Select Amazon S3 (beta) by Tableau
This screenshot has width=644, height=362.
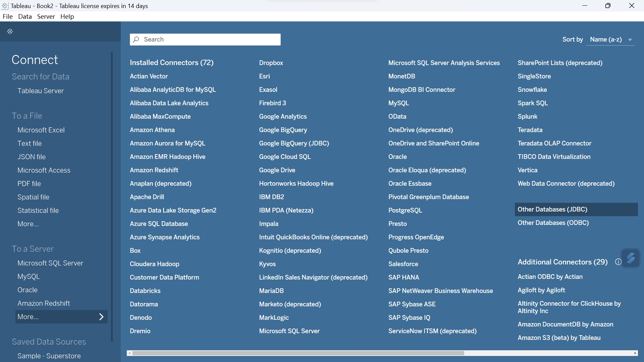559,338
